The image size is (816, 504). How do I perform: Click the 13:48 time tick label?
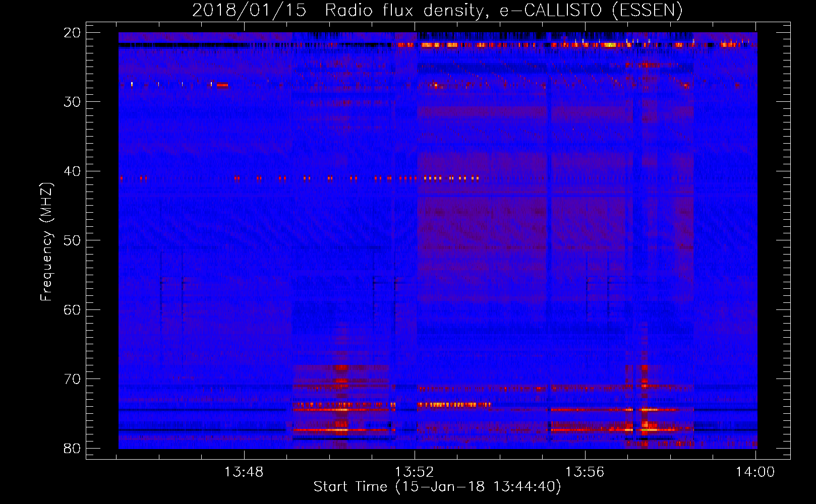(244, 472)
